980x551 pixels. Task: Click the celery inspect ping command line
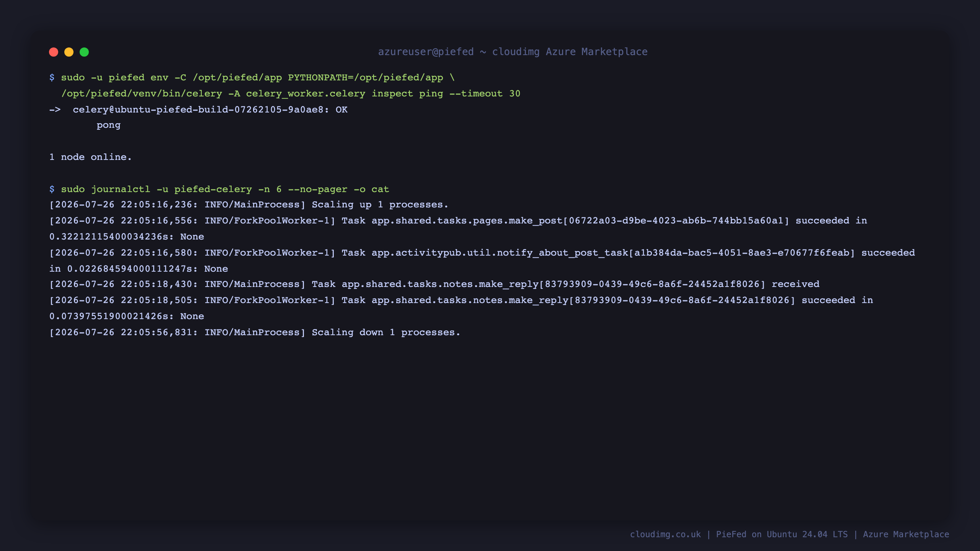291,94
